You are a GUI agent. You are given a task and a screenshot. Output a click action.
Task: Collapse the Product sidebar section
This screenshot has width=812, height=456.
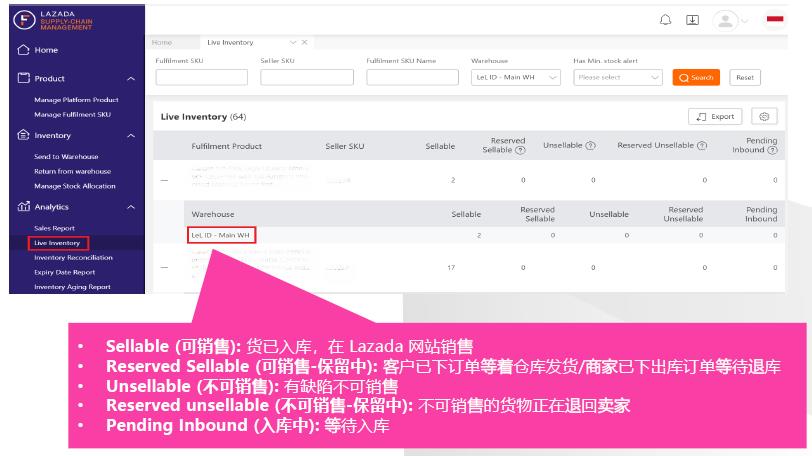pos(131,79)
